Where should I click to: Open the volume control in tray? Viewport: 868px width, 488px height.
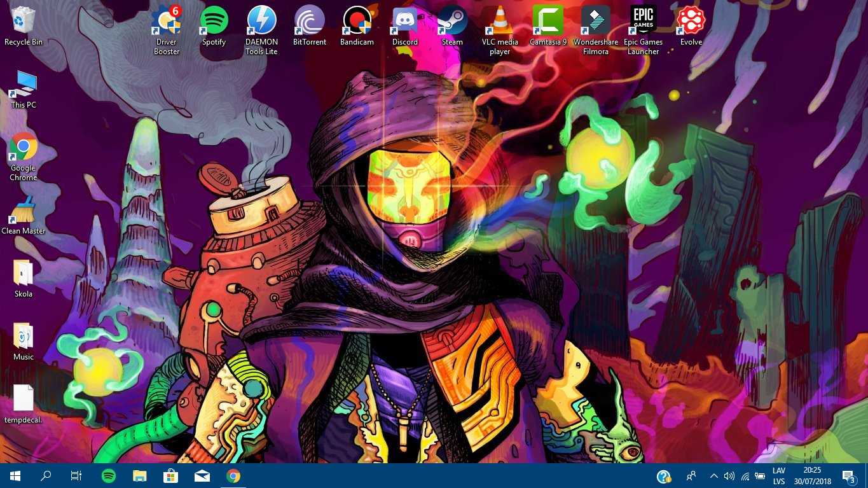pos(729,475)
